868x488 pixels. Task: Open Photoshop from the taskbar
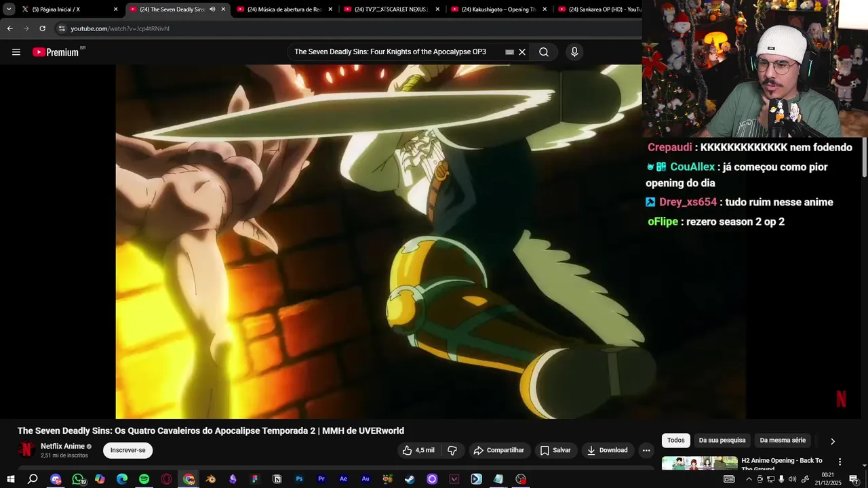(299, 479)
